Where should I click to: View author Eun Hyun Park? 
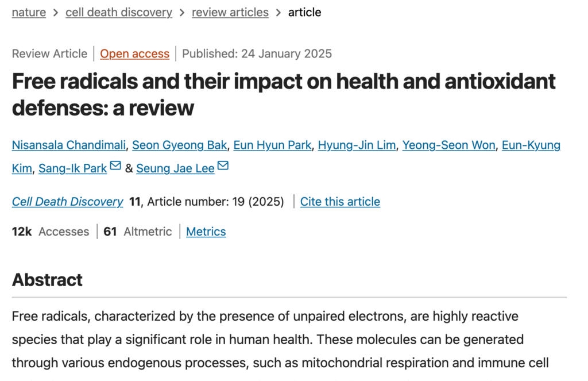pyautogui.click(x=272, y=145)
